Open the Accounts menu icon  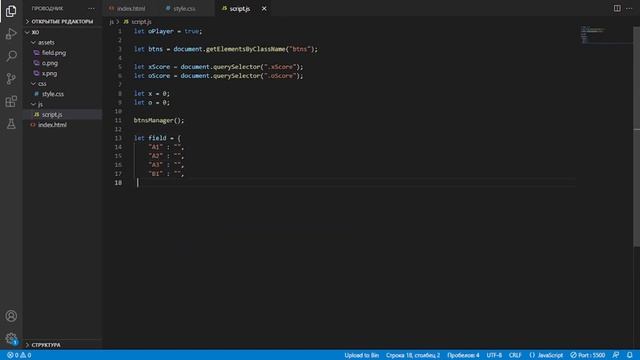tap(11, 316)
